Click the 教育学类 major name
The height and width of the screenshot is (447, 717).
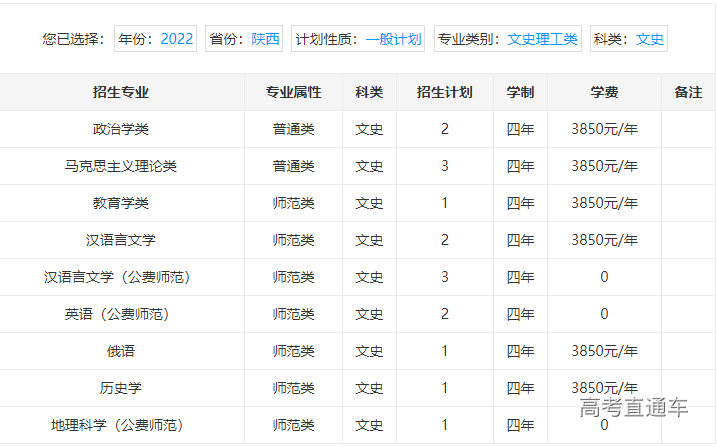pos(121,203)
